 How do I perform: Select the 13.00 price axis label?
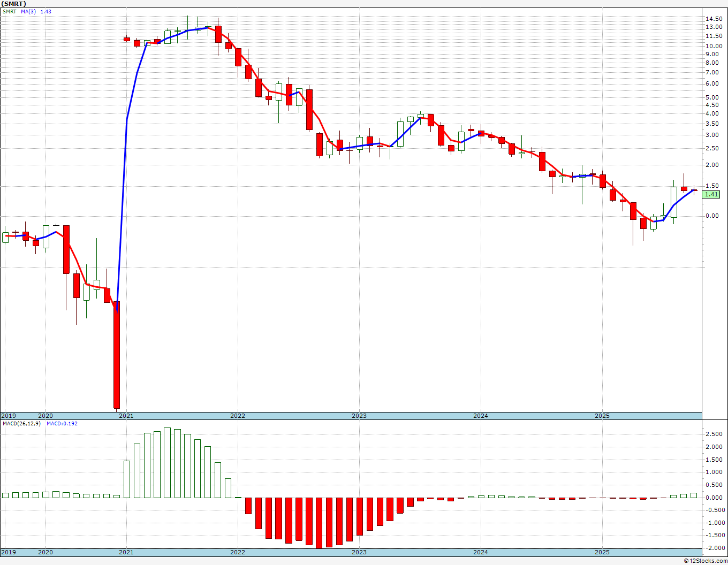click(x=714, y=27)
